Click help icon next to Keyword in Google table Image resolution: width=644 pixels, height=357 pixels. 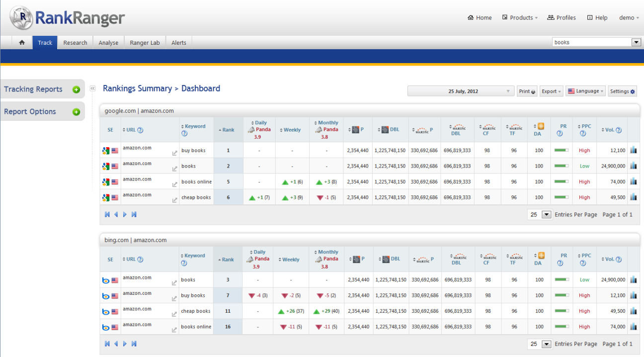184,133
